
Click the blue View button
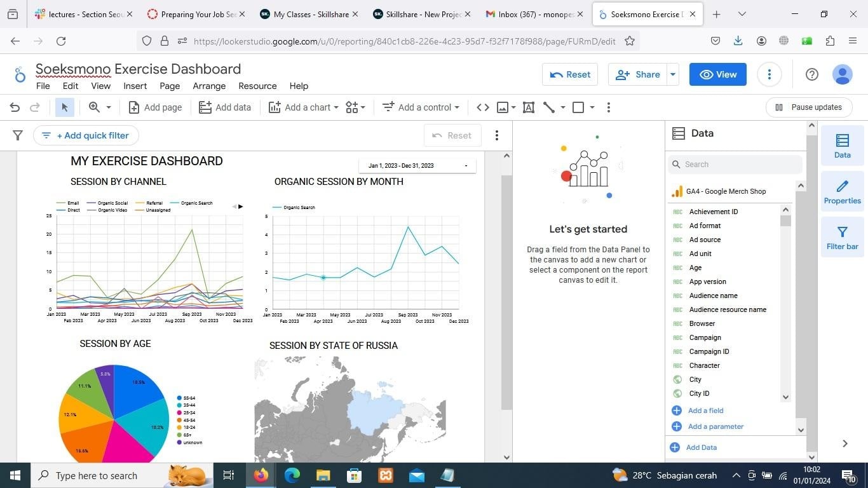pyautogui.click(x=718, y=74)
